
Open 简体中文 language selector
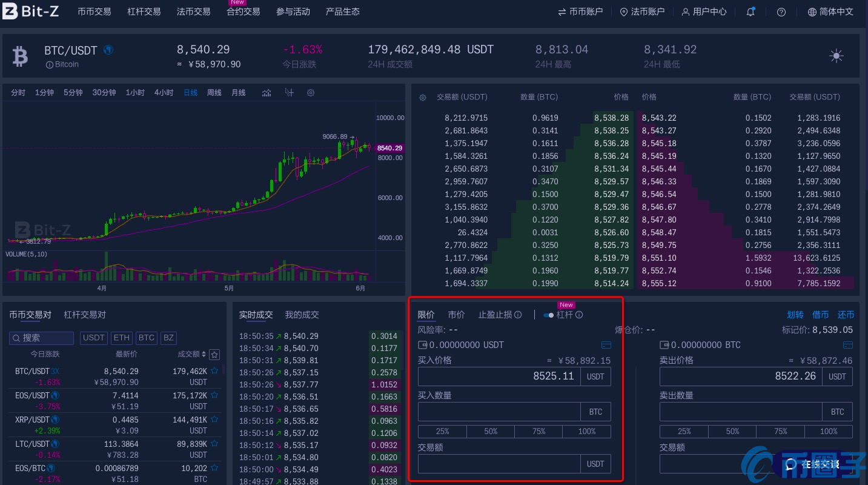[830, 12]
